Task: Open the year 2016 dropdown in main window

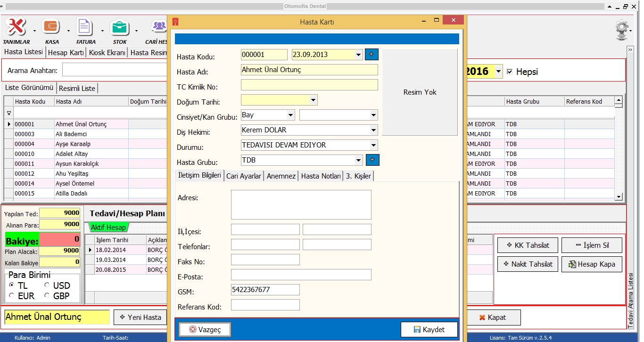Action: tap(499, 72)
